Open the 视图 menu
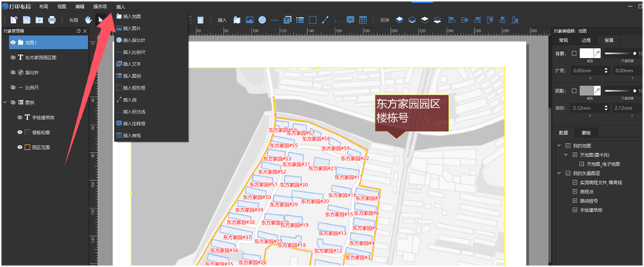644x267 pixels. click(x=62, y=7)
